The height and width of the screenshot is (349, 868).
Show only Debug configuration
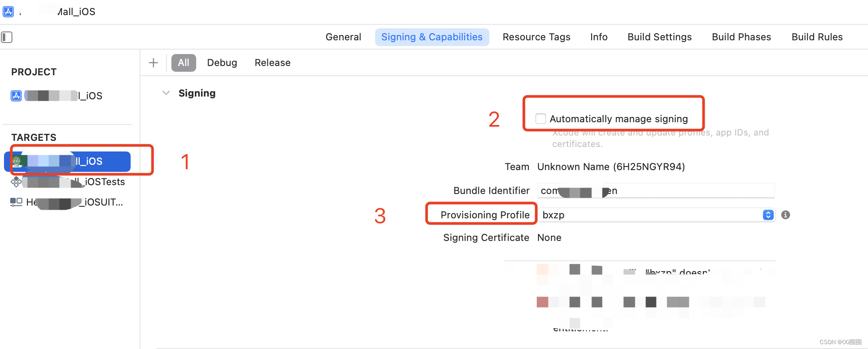(222, 63)
